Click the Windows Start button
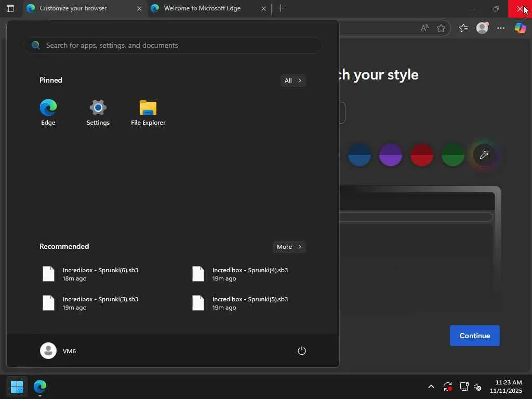The image size is (532, 399). (17, 387)
